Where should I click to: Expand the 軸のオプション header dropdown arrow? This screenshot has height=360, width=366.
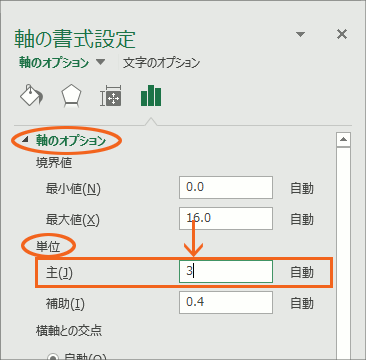[101, 62]
